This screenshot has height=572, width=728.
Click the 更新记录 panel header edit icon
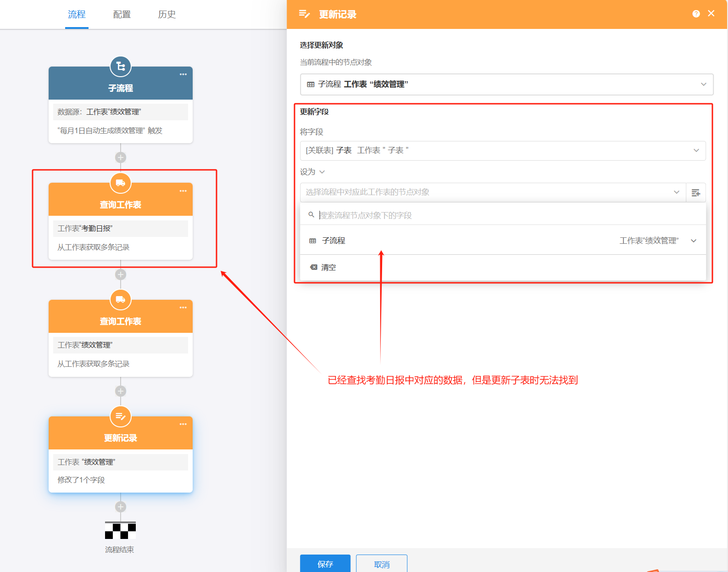304,14
